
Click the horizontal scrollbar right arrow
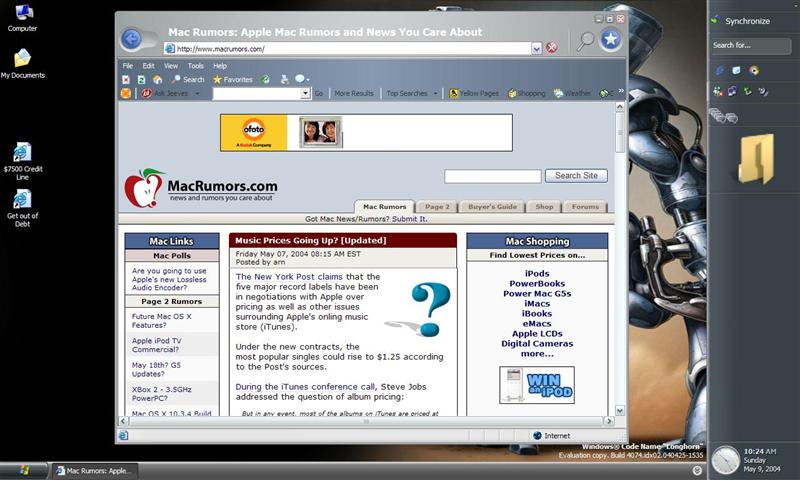click(608, 421)
